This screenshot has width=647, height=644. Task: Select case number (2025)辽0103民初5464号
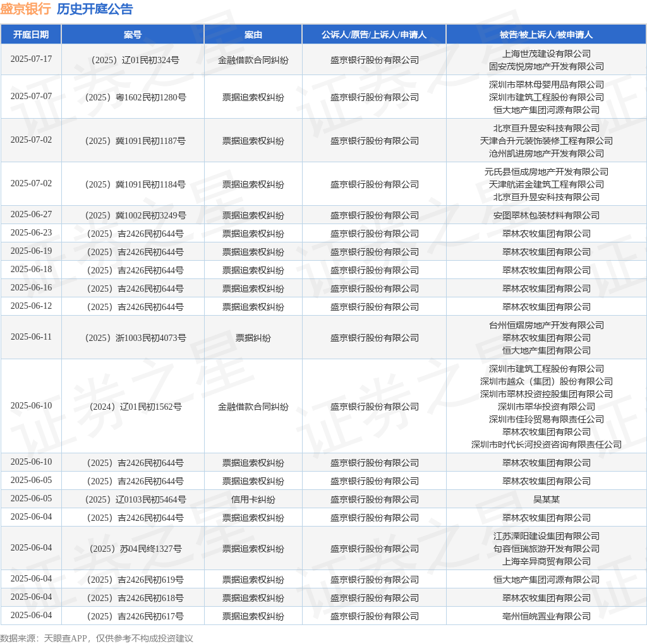point(135,499)
